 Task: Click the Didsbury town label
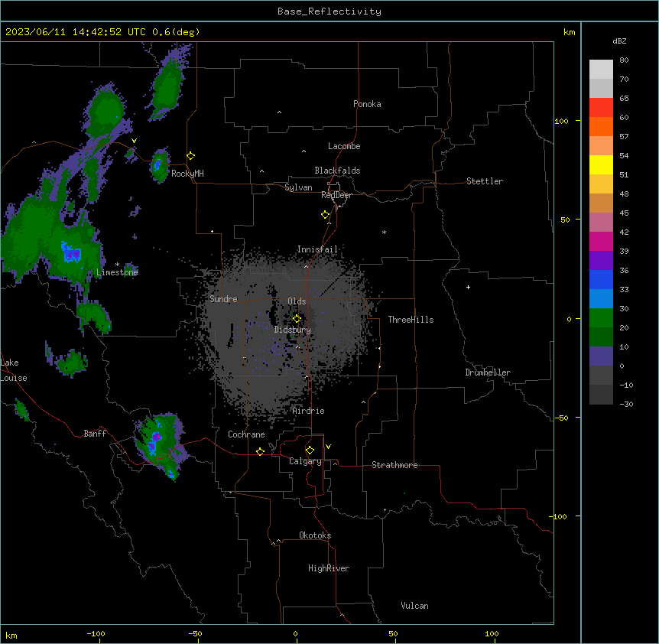[x=293, y=330]
